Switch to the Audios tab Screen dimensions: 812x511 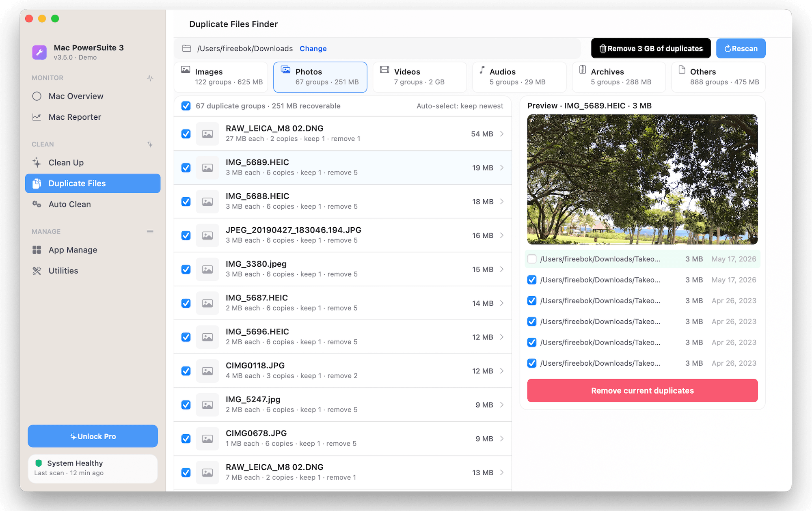pyautogui.click(x=519, y=77)
